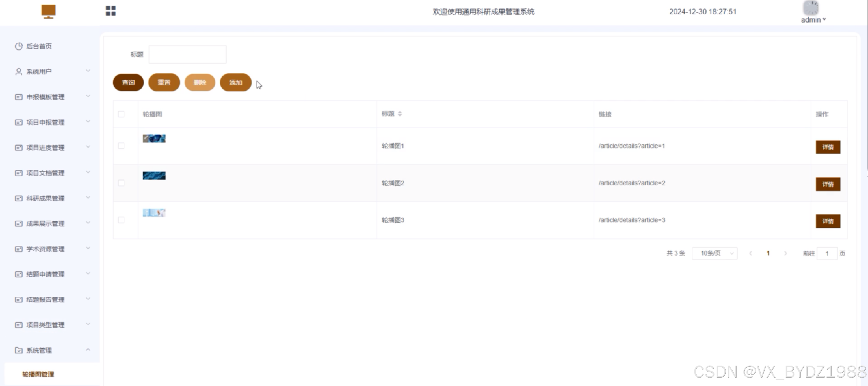Click the 系统用户 person icon

coord(19,72)
